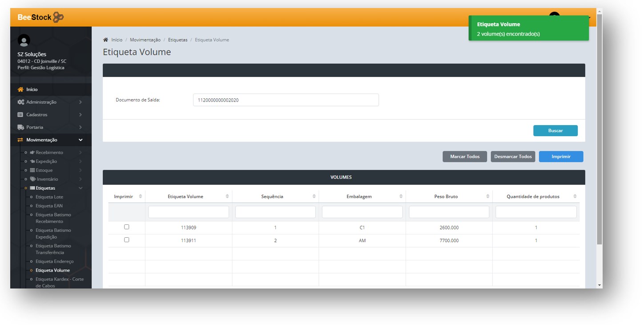Open Etiqueta Endereço menu item
This screenshot has height=325, width=644.
[55, 261]
